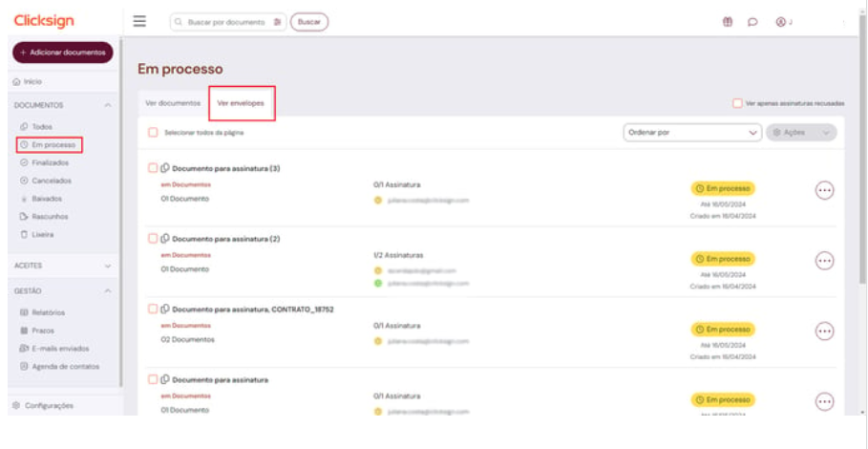Open the chat bubble icon
Viewport: 868px width, 449px height.
(752, 22)
